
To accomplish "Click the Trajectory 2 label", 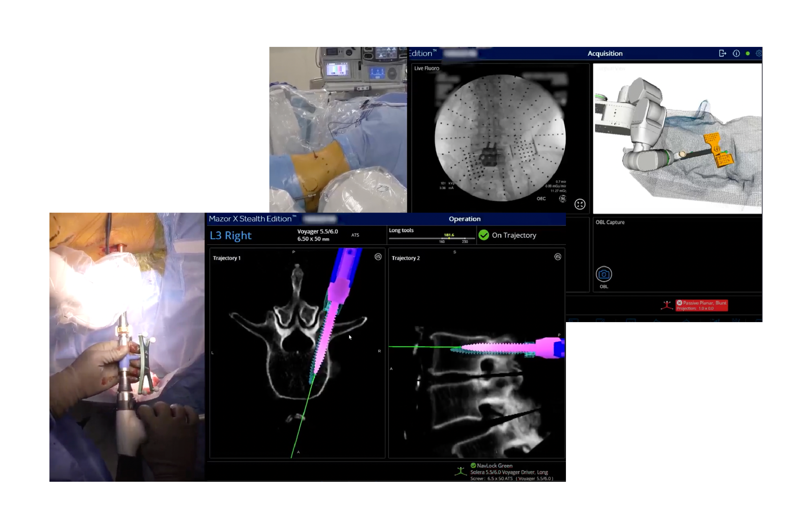I will click(405, 258).
